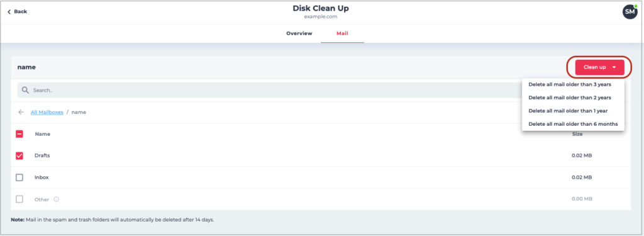This screenshot has width=644, height=236.
Task: Click the back arrow beside All Mailboxes
Action: (x=21, y=112)
